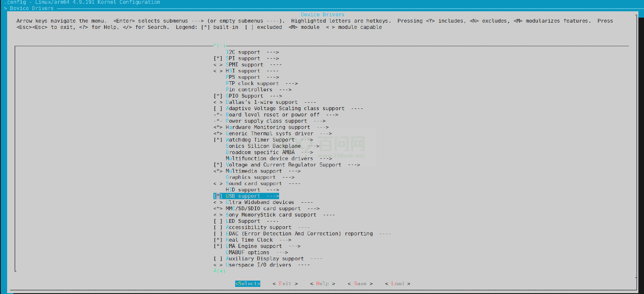
Task: Open the Help screen
Action: pos(322,284)
